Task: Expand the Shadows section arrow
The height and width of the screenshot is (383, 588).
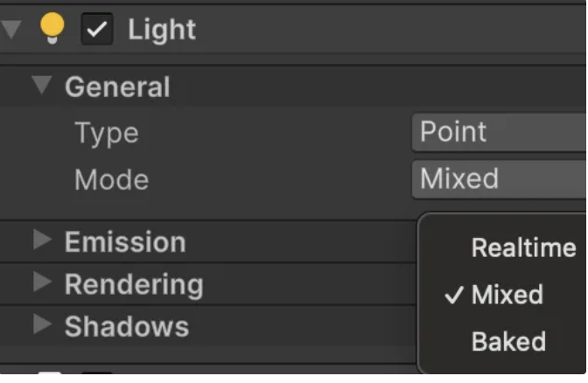Action: 41,324
